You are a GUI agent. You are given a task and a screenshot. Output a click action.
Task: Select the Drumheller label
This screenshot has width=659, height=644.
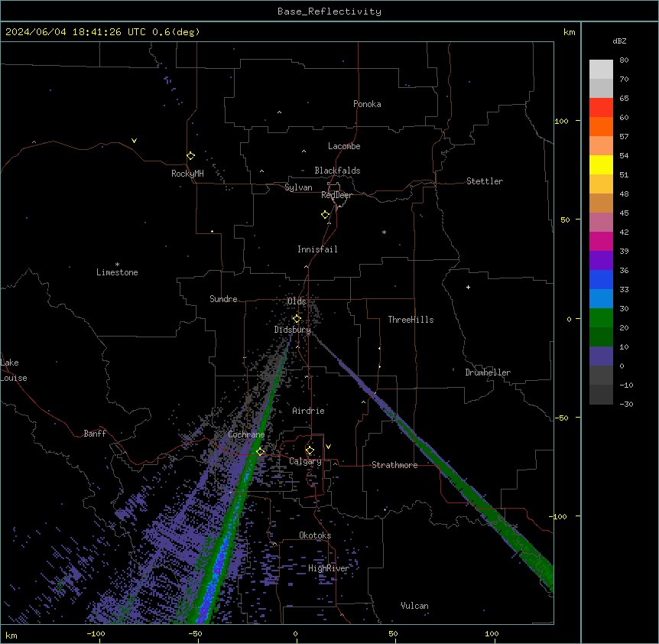[x=488, y=372]
